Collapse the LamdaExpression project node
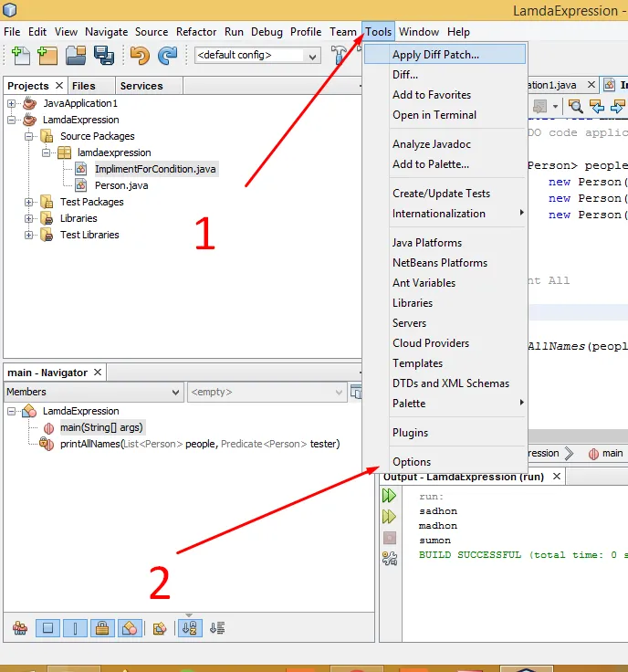The image size is (628, 672). [12, 120]
